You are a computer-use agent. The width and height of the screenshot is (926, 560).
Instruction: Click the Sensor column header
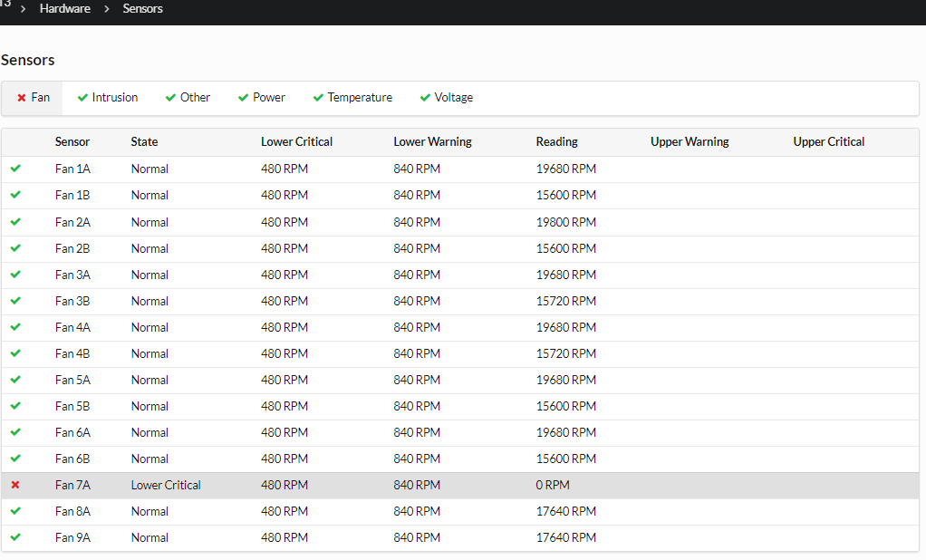72,141
